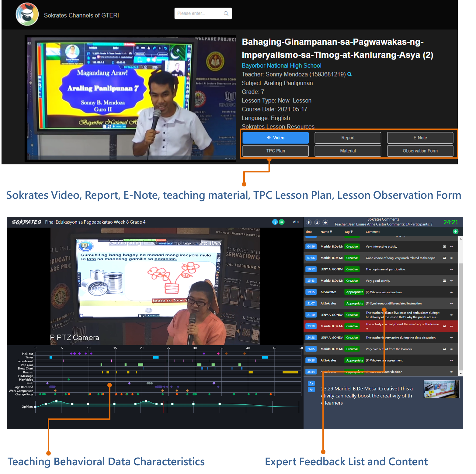Screen dimensions: 476x474
Task: Jump to the 15:43 timestamp
Action: [x=311, y=281]
